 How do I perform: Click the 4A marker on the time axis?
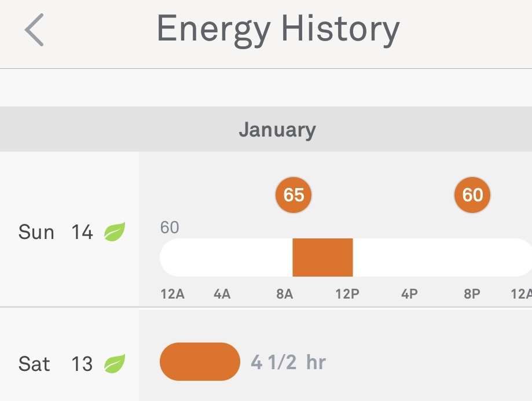pyautogui.click(x=222, y=294)
